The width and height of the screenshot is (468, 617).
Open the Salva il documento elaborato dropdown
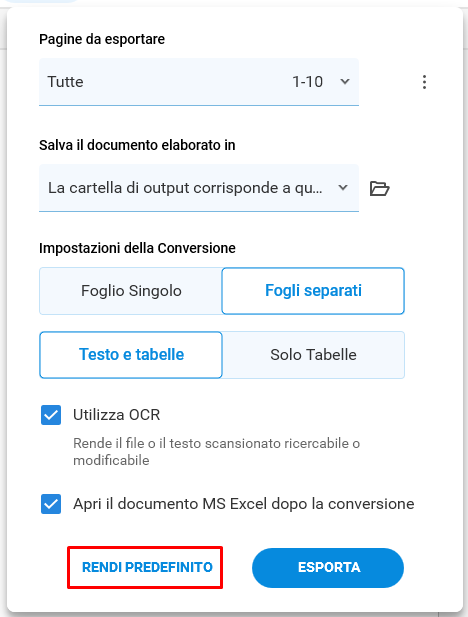pyautogui.click(x=199, y=188)
